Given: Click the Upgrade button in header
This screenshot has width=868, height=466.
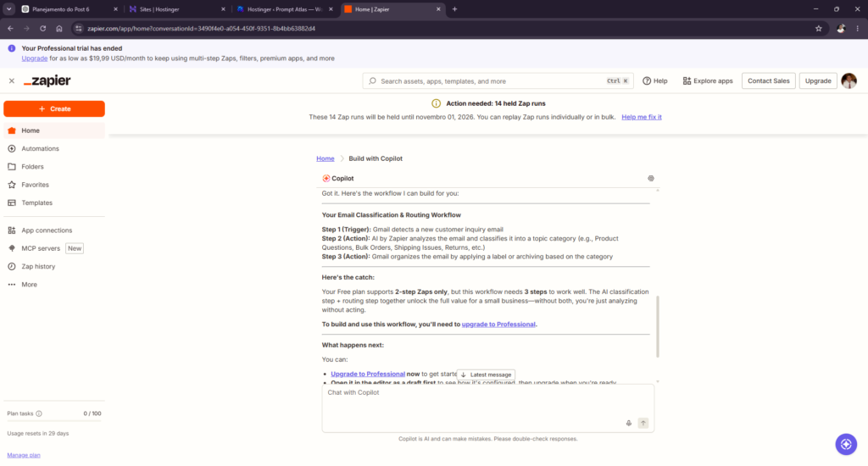Looking at the screenshot, I should pyautogui.click(x=818, y=81).
